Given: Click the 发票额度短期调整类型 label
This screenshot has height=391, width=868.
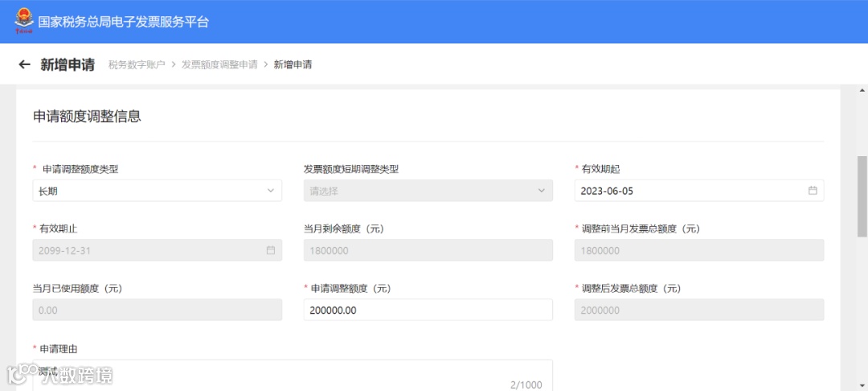Looking at the screenshot, I should [351, 170].
